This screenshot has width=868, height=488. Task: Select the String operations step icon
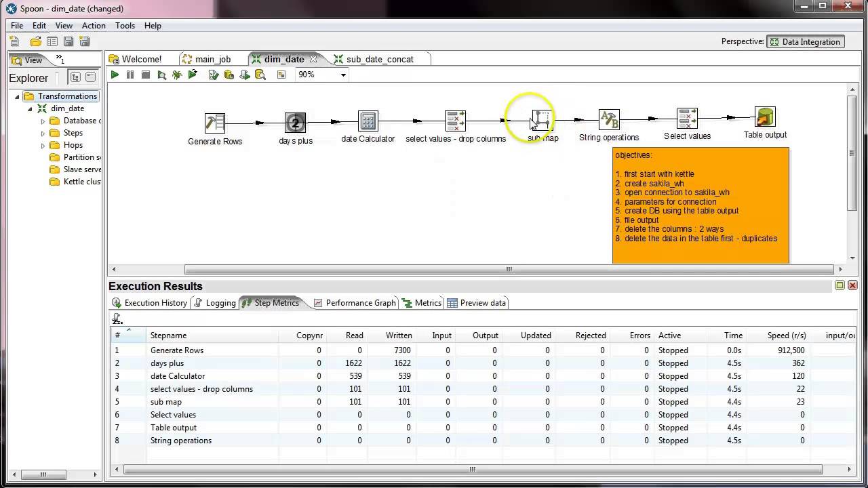click(x=609, y=120)
